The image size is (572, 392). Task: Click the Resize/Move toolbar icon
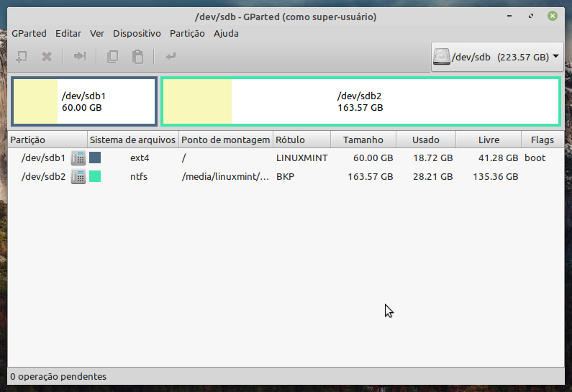click(x=80, y=56)
